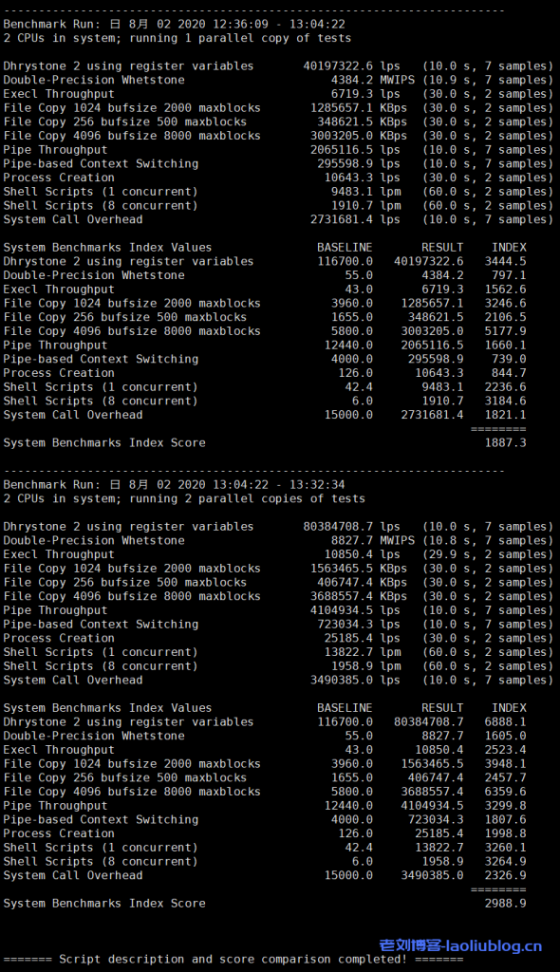This screenshot has width=560, height=972.
Task: Select the index value 739.0
Action: 509,359
